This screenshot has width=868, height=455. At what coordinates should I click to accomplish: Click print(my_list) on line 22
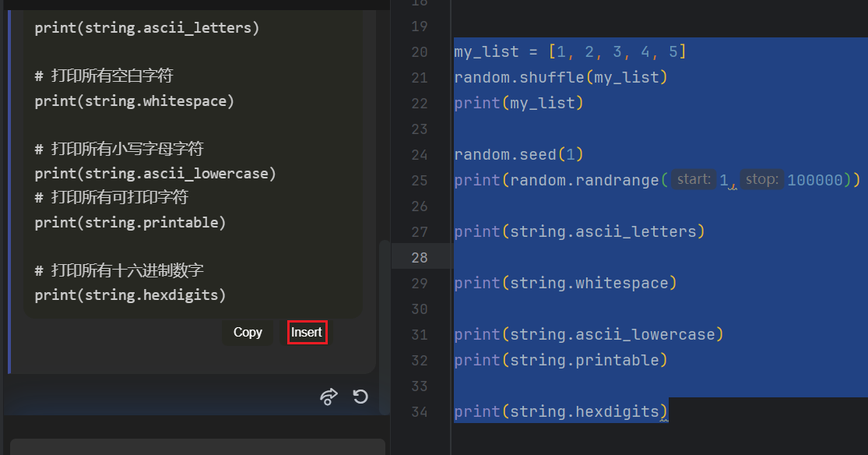516,102
